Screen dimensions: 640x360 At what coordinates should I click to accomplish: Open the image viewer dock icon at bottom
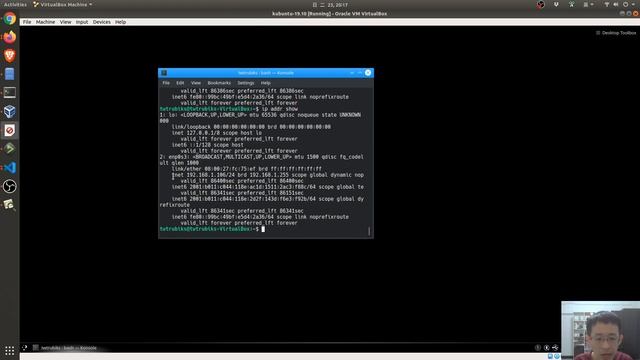[x=10, y=204]
